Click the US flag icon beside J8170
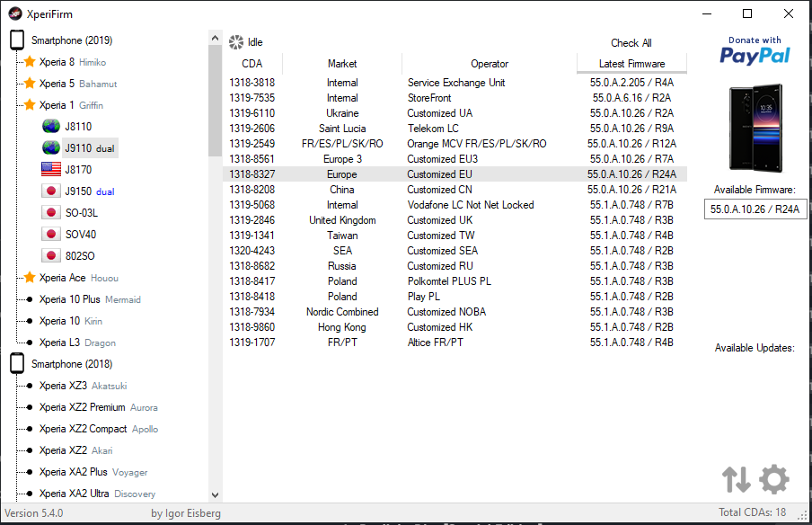This screenshot has height=525, width=812. [x=50, y=169]
